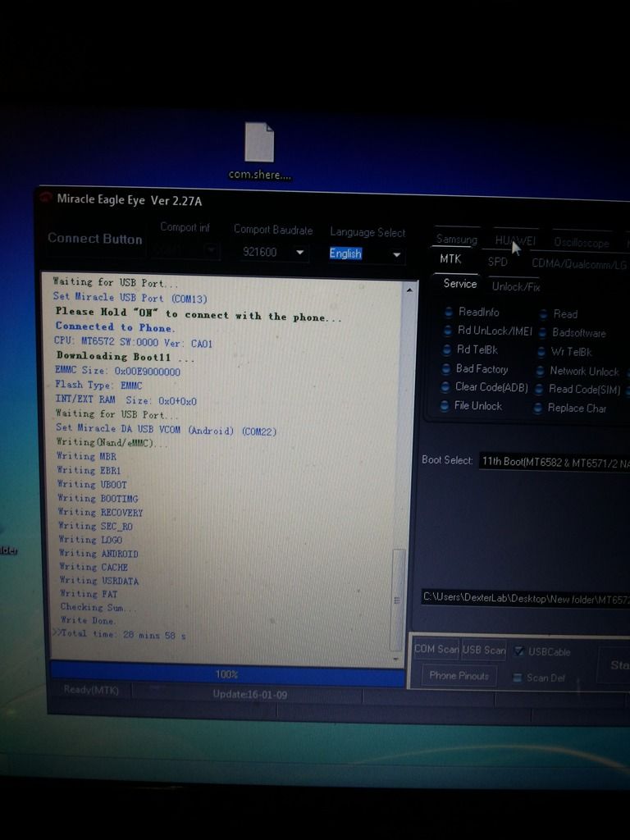The height and width of the screenshot is (840, 630).
Task: Click 'Set Miracle USB Port (COM13)' line
Action: 130,297
